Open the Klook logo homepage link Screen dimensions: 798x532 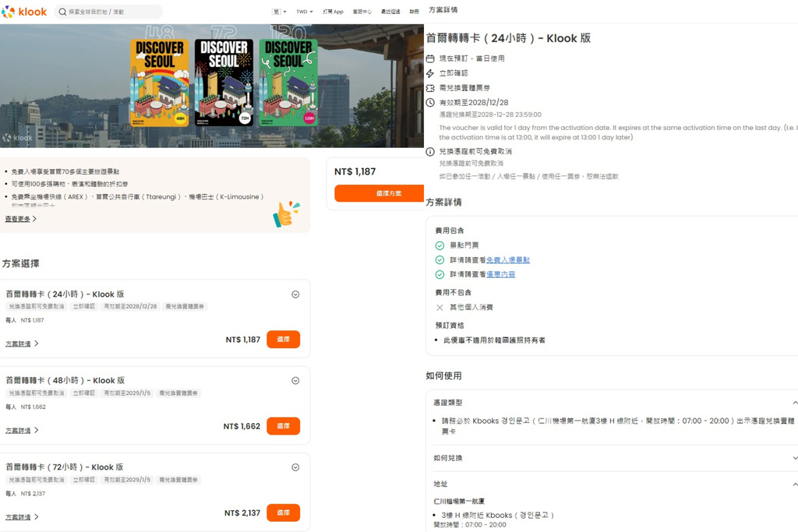[x=24, y=11]
